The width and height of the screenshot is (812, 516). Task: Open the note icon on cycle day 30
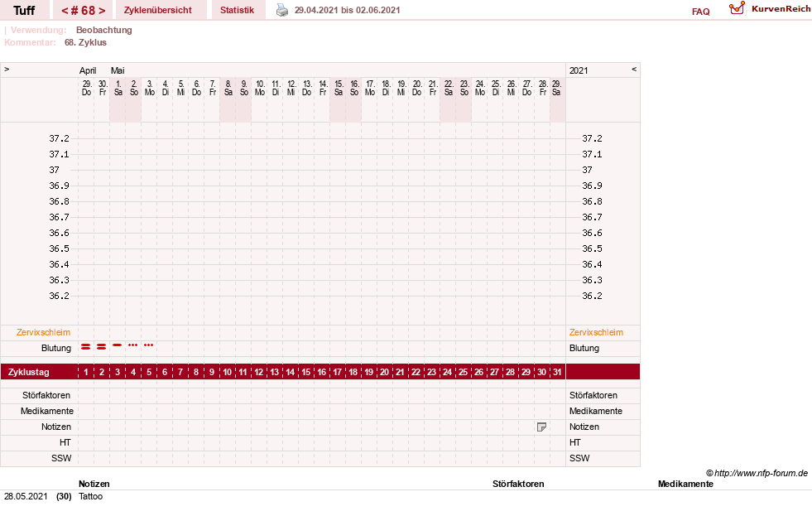[x=541, y=427]
